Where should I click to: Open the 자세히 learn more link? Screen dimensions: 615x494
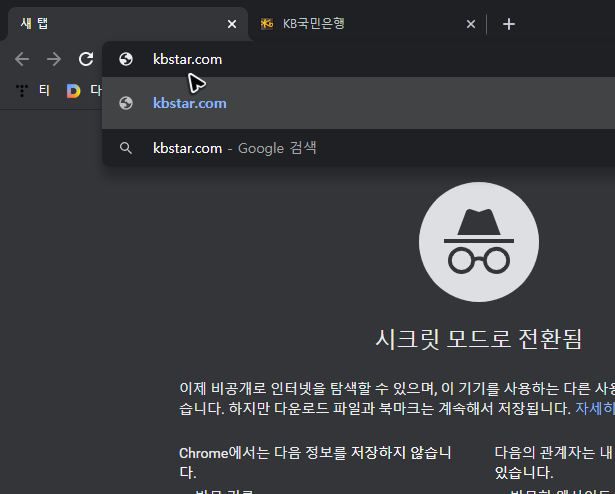[595, 408]
